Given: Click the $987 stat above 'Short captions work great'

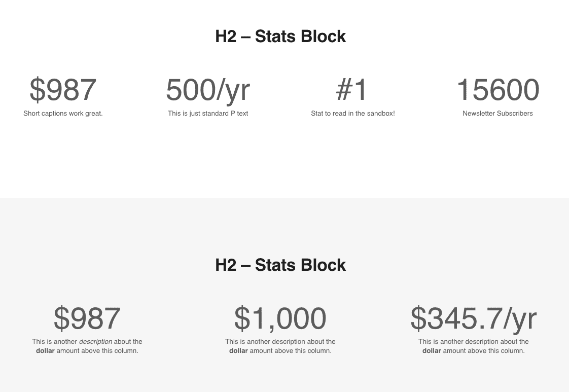Looking at the screenshot, I should [x=63, y=90].
